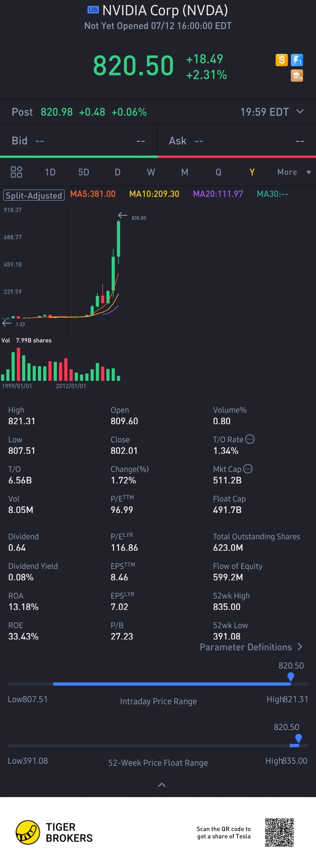This screenshot has width=316, height=868.
Task: Tap the MA30 indicator label
Action: (273, 194)
